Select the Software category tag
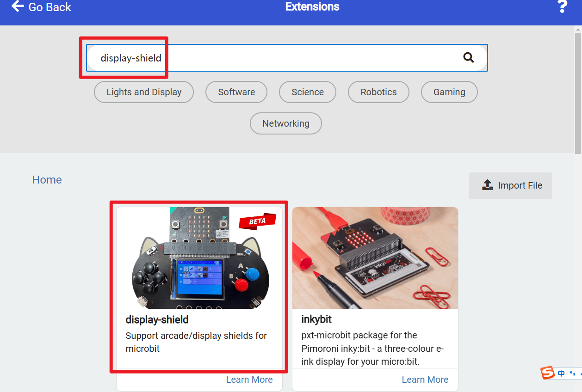 click(236, 92)
